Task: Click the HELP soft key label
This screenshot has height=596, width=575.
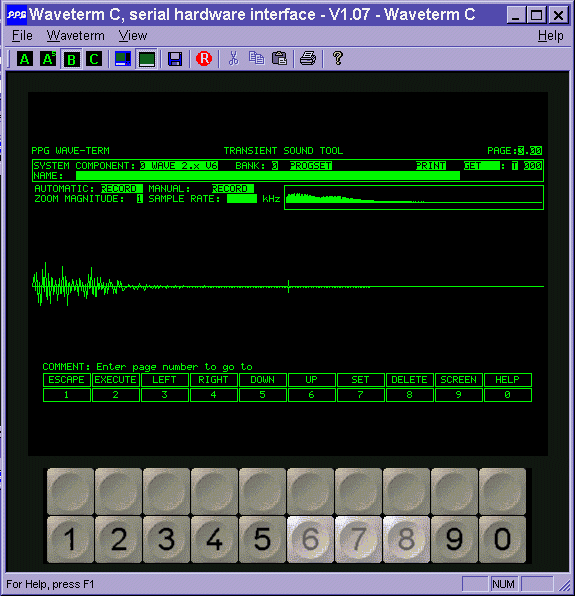Action: pyautogui.click(x=507, y=380)
